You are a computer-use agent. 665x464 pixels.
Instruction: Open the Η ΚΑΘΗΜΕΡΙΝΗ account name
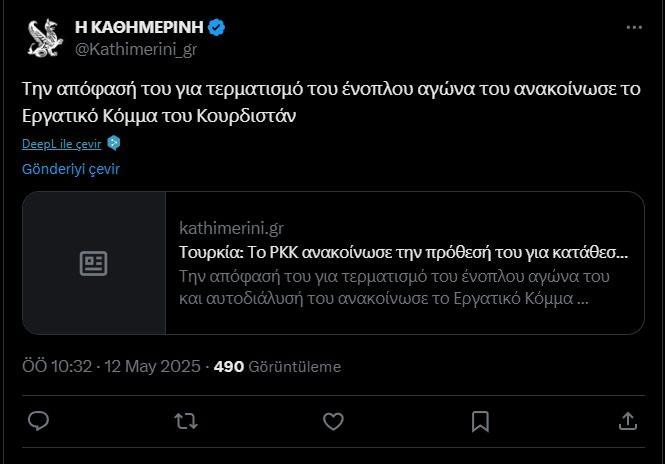[x=139, y=27]
